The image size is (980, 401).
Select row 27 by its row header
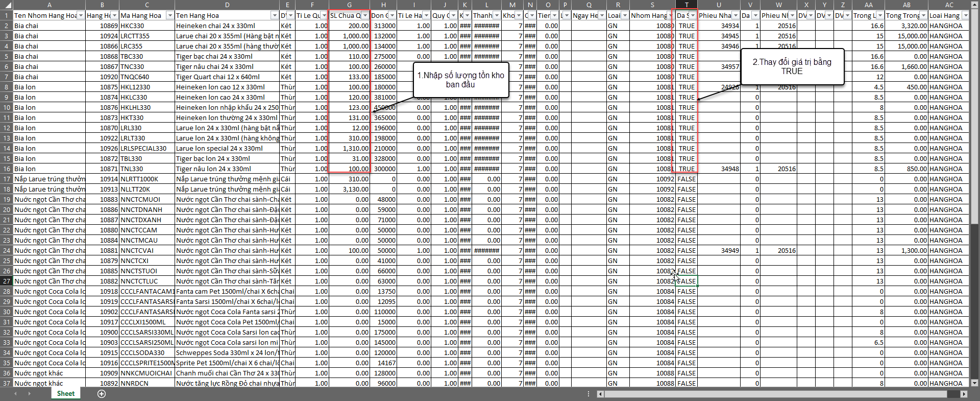coord(7,281)
